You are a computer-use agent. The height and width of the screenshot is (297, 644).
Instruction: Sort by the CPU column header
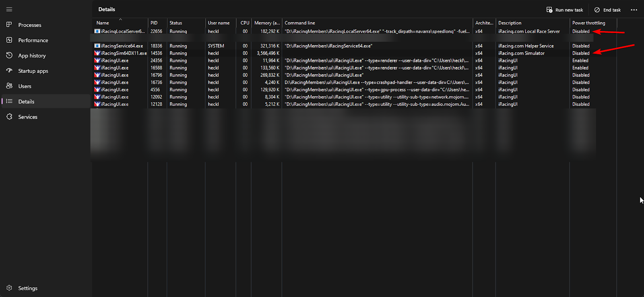(x=244, y=23)
